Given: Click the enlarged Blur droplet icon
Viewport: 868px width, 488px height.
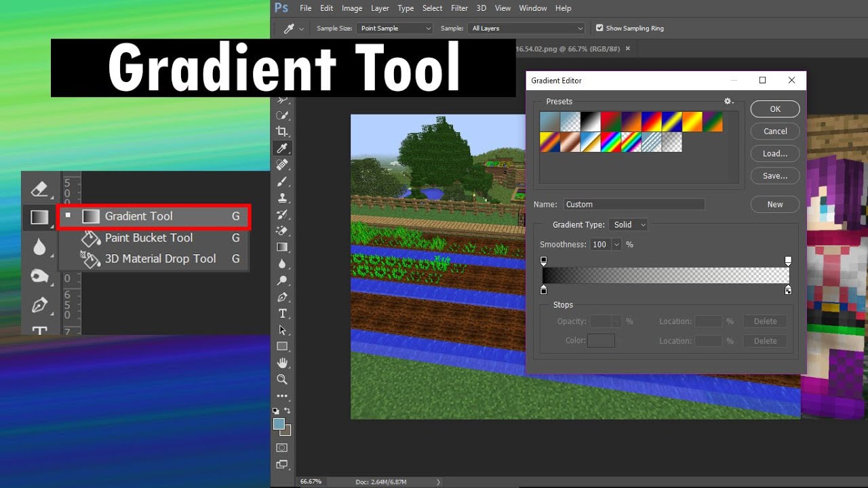Looking at the screenshot, I should click(x=39, y=247).
